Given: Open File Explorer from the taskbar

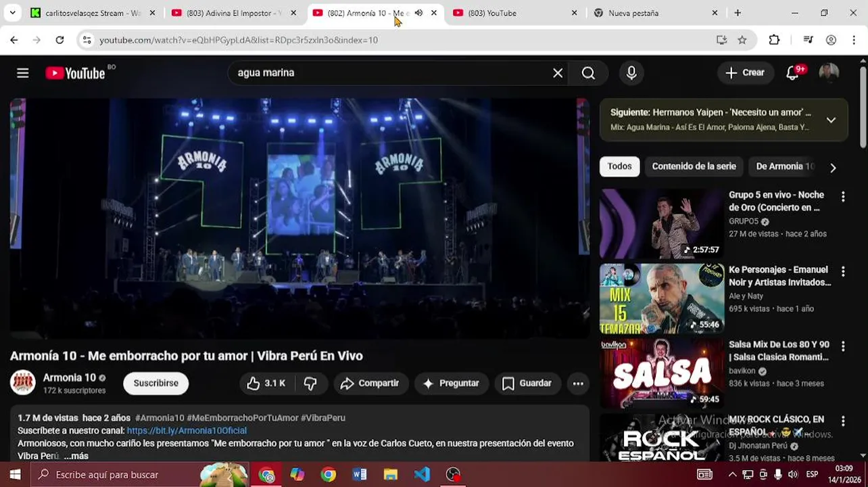Looking at the screenshot, I should (x=390, y=475).
